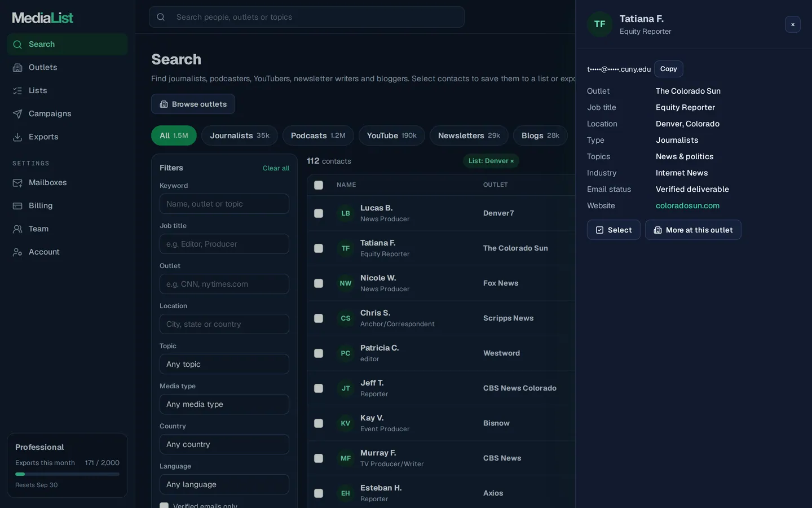This screenshot has width=812, height=508.
Task: Check the box for Chris S.
Action: (319, 318)
